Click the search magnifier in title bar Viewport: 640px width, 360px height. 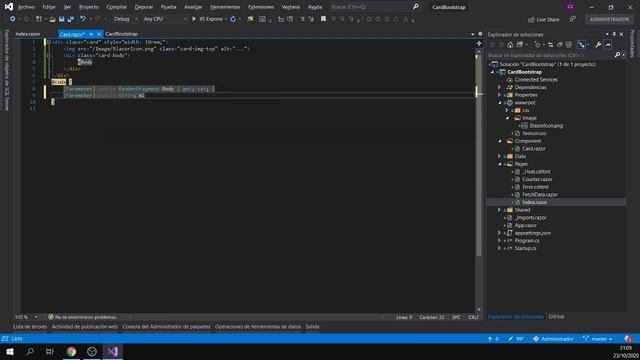point(416,7)
